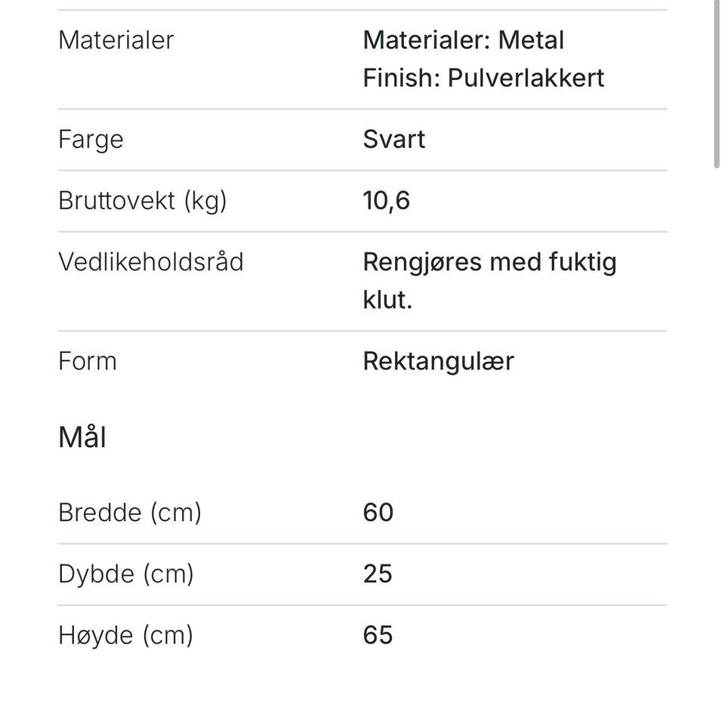Select the Materialer row label
725x728 pixels.
pyautogui.click(x=116, y=40)
